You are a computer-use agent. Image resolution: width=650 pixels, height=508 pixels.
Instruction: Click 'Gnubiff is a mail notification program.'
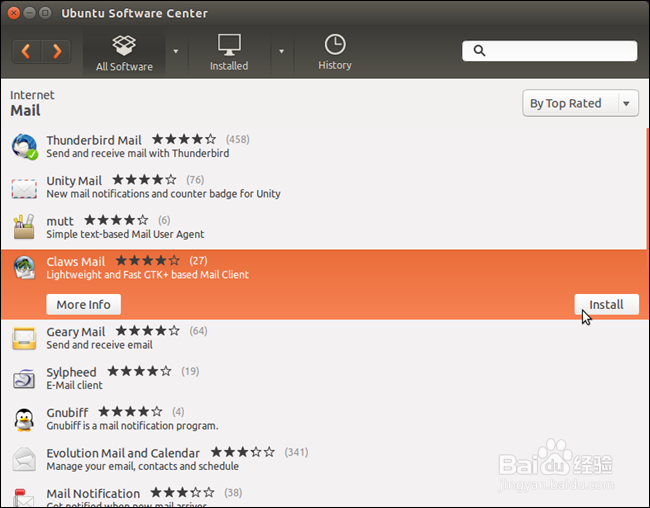point(132,426)
